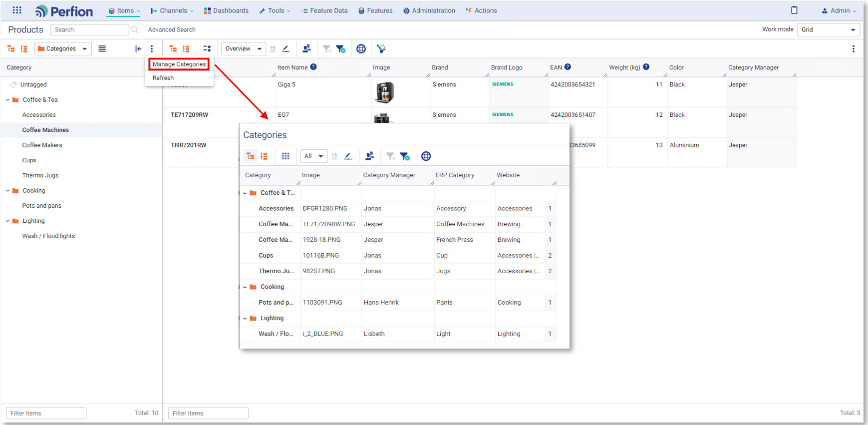The width and height of the screenshot is (868, 425).
Task: Click the Perfion logo
Action: point(64,11)
